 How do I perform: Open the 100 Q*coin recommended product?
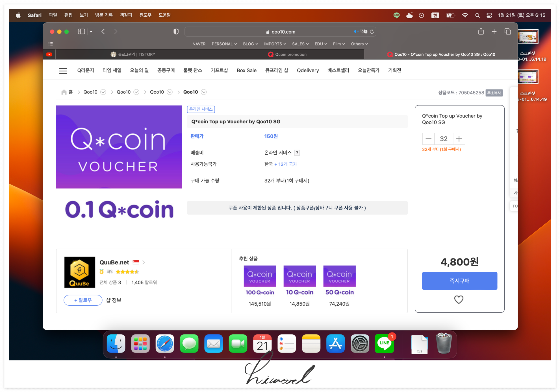[x=260, y=286]
